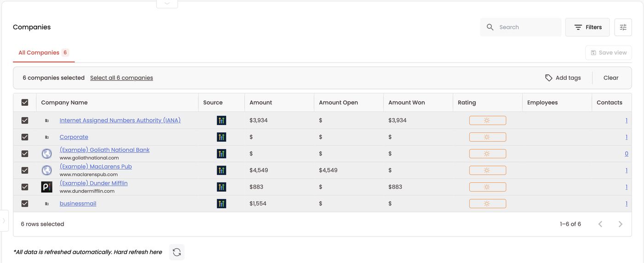Open (Example) MacLarens Pub link

(x=96, y=166)
